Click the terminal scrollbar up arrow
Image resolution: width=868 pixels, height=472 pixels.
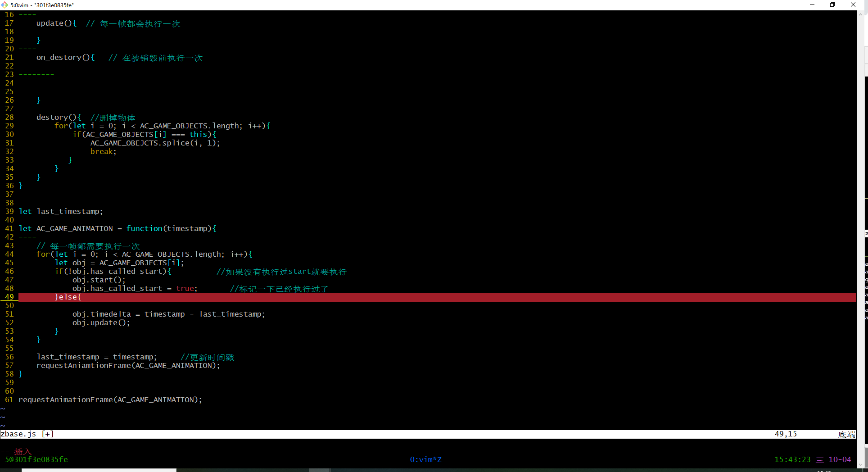coord(860,14)
